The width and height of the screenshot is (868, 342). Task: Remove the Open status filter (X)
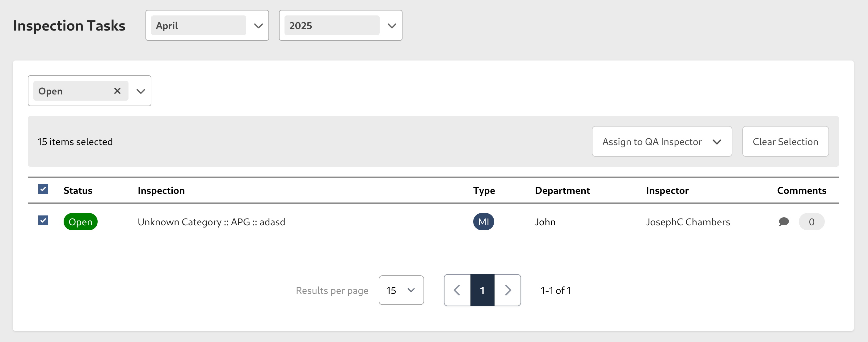coord(117,91)
